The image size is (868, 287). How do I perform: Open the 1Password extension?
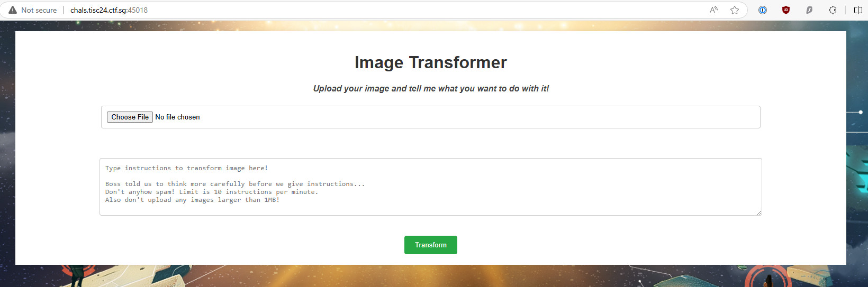763,10
